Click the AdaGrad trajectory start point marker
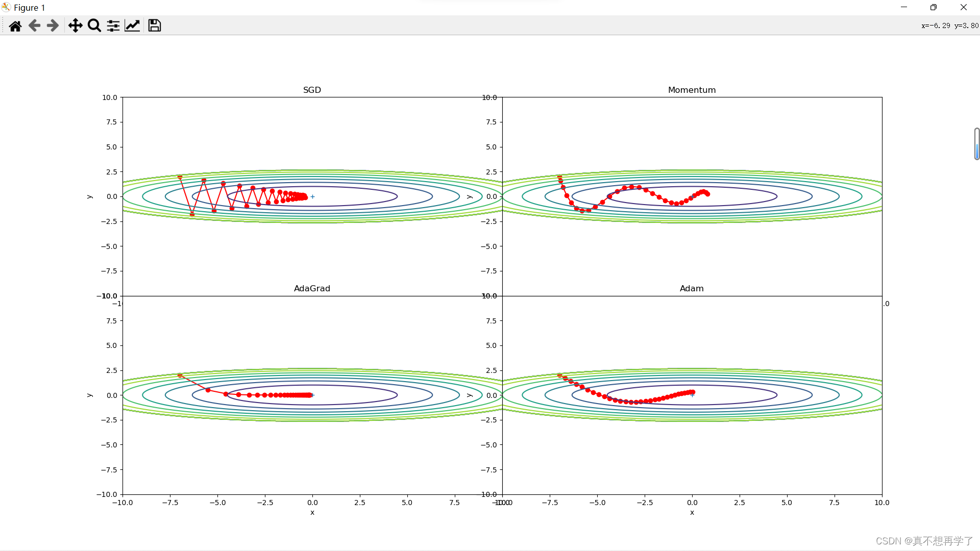Image resolution: width=980 pixels, height=551 pixels. pyautogui.click(x=180, y=375)
